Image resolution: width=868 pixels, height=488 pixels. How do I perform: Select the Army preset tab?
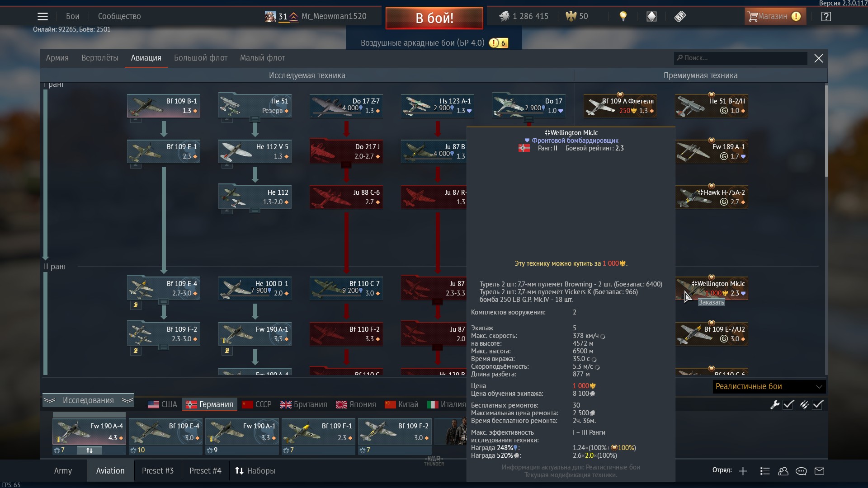(x=63, y=471)
